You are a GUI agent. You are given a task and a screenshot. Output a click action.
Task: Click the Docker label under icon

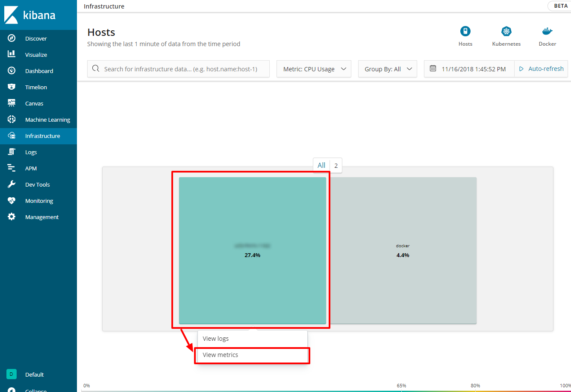547,44
